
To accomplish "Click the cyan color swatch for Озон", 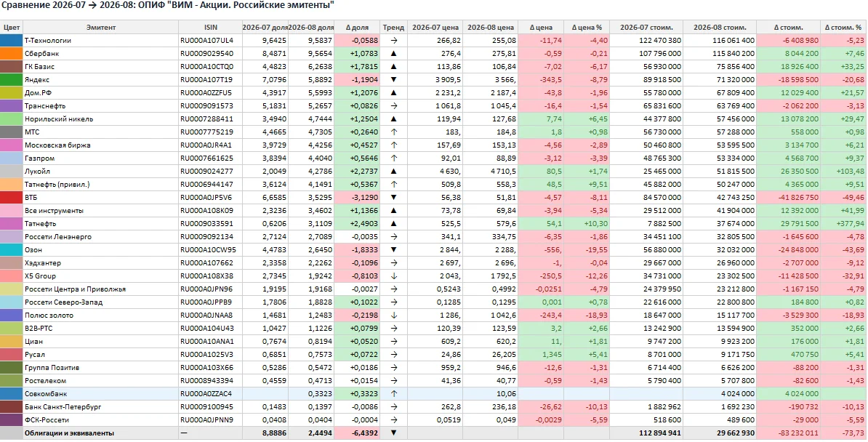I will coord(11,250).
